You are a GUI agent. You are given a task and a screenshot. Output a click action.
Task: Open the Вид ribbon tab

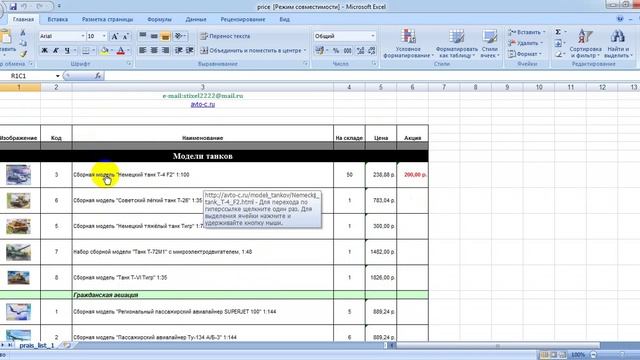tap(284, 20)
